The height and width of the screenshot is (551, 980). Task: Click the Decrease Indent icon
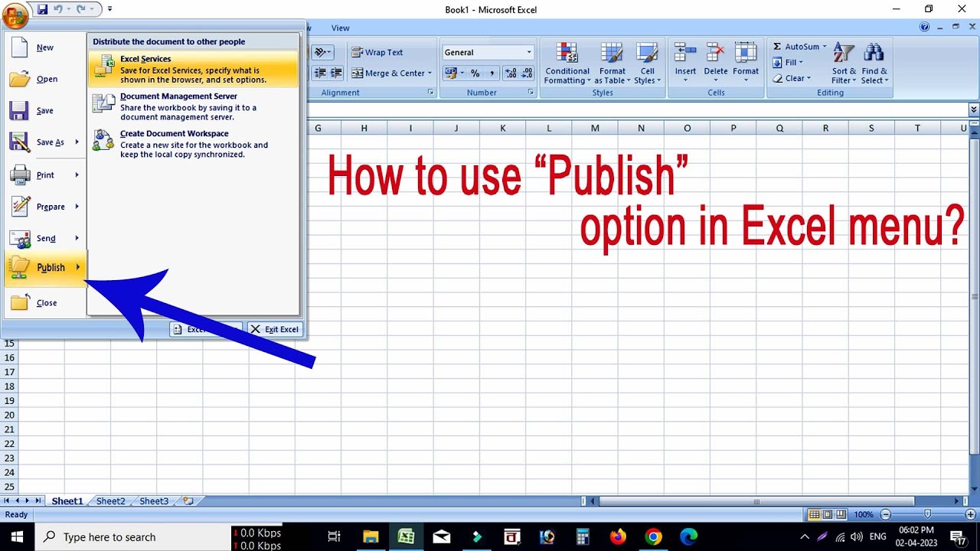click(x=319, y=73)
